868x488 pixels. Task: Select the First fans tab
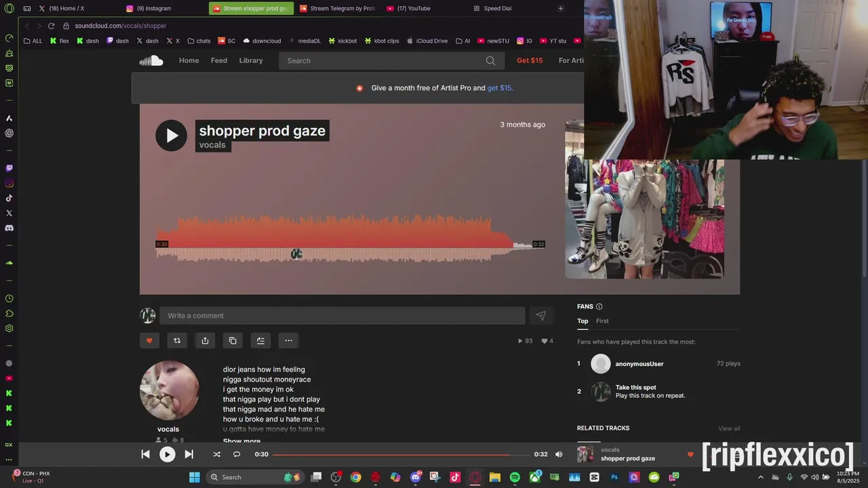pyautogui.click(x=602, y=321)
